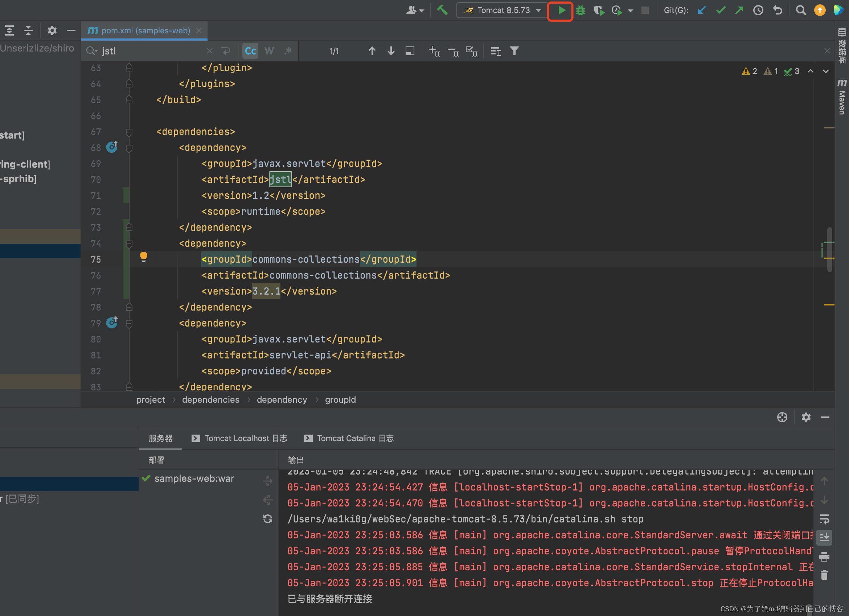Select samples-web:war deployment entry

194,479
